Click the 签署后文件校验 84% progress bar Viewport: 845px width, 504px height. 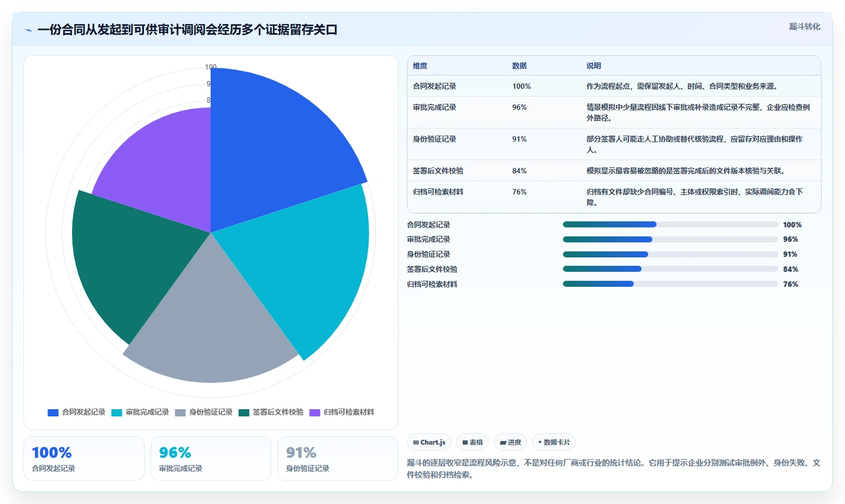(x=670, y=269)
